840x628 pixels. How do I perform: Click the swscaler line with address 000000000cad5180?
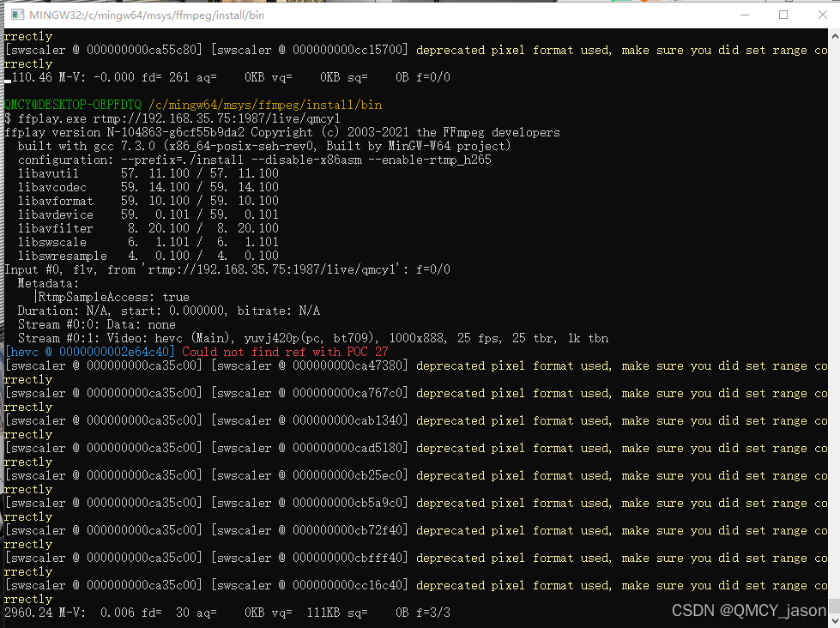(x=416, y=448)
